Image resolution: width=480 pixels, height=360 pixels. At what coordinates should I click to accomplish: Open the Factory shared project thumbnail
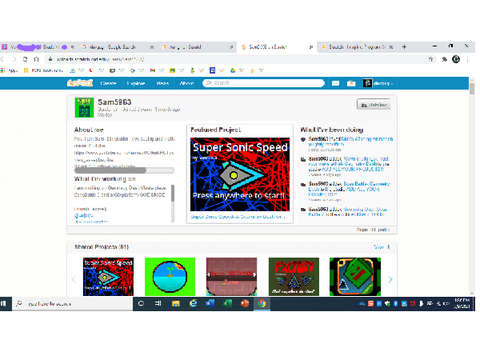(x=294, y=277)
